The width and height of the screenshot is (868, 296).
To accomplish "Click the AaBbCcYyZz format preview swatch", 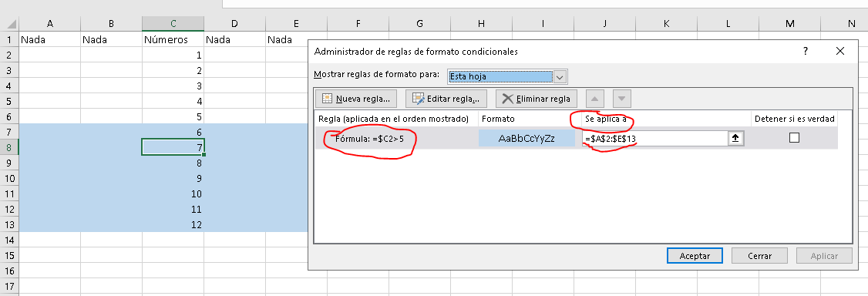I will [527, 138].
